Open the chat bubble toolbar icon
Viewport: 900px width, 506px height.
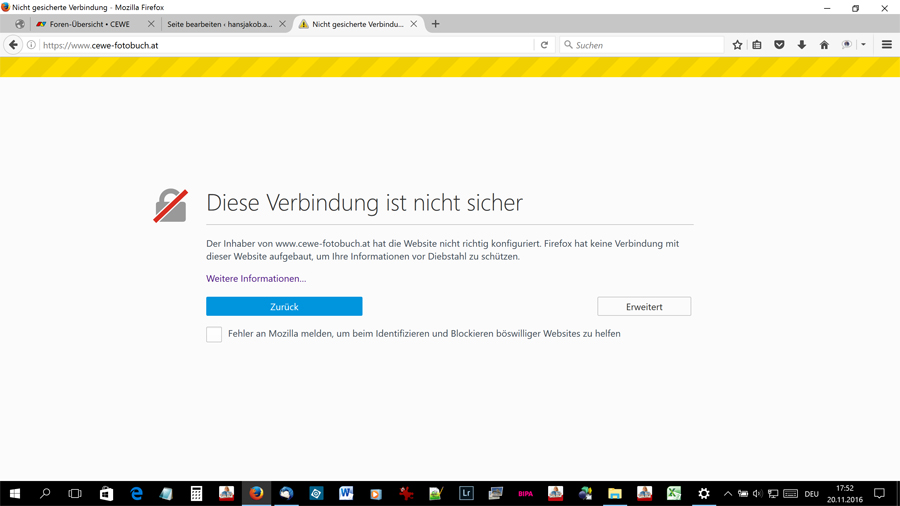click(x=847, y=45)
